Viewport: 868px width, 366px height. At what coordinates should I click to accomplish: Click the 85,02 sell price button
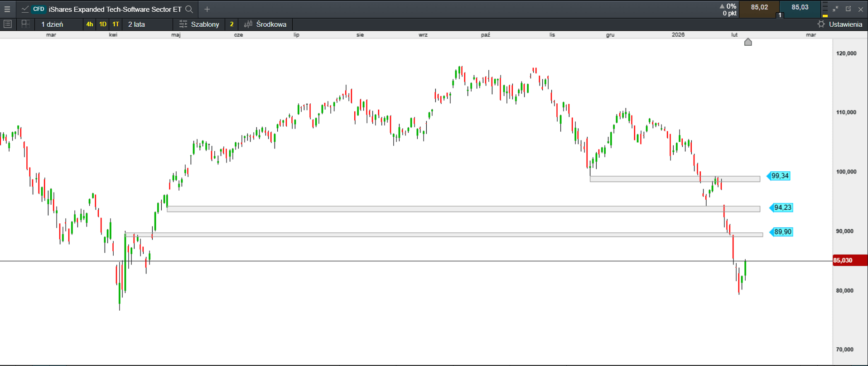759,8
